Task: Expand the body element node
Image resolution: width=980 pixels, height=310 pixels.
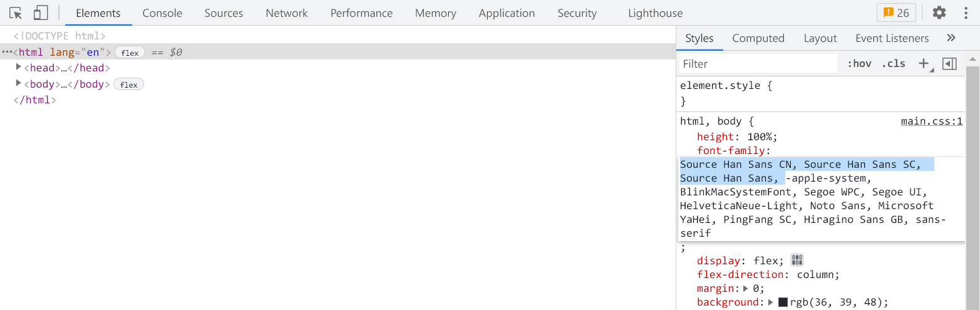Action: pos(18,84)
